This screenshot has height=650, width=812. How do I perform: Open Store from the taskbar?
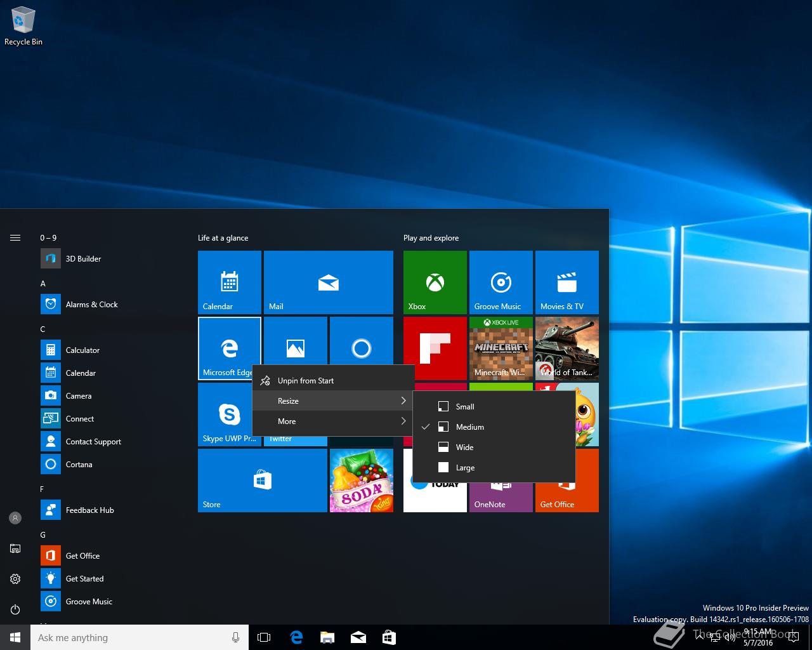(390, 637)
